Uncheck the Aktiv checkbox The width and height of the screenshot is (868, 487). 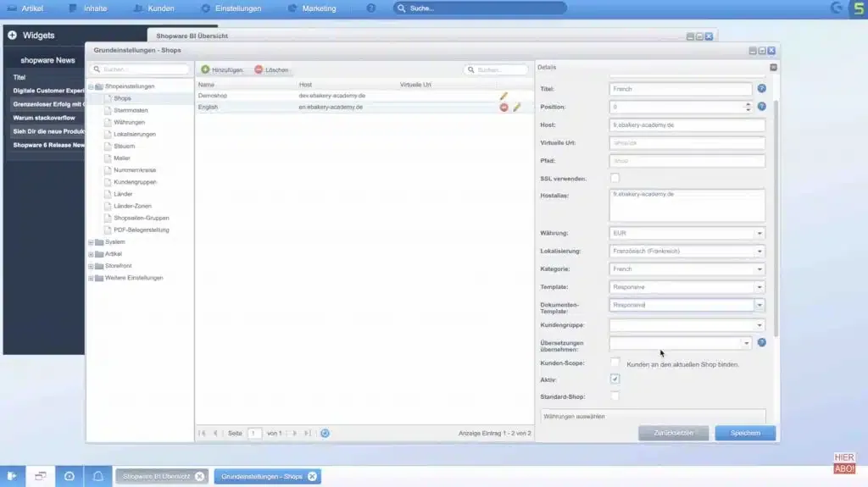coord(615,379)
